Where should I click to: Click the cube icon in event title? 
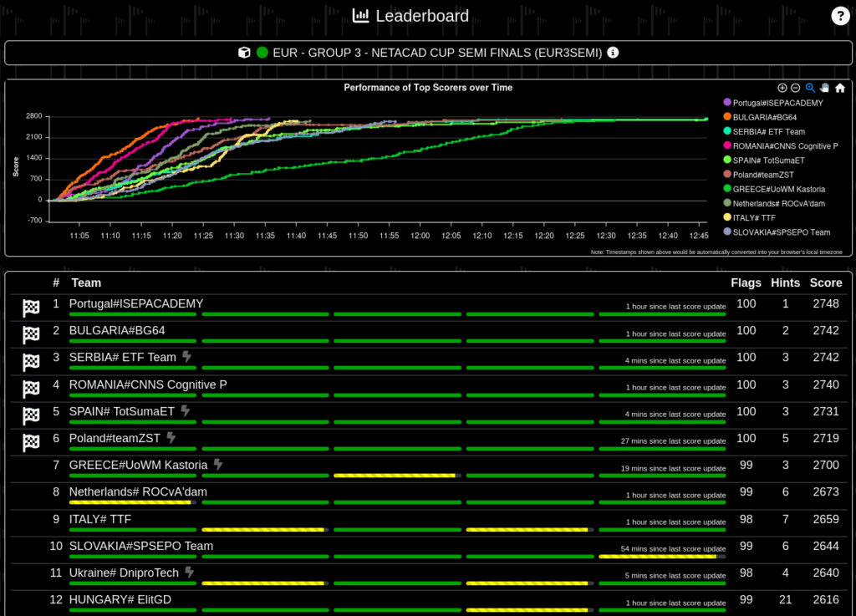[244, 53]
